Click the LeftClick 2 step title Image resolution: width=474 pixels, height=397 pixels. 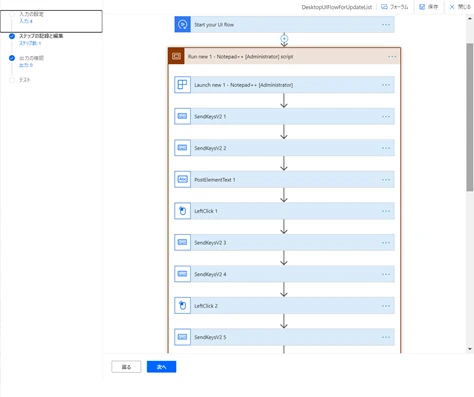point(206,306)
